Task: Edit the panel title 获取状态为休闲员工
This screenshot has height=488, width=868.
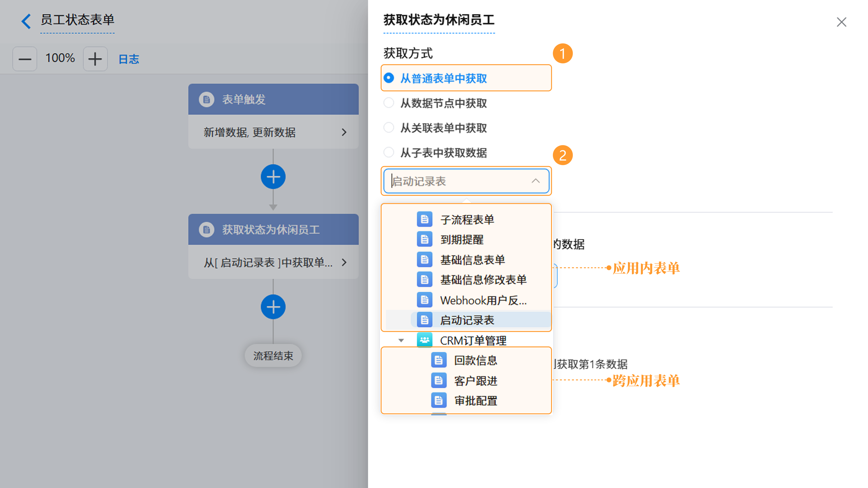Action: coord(439,20)
